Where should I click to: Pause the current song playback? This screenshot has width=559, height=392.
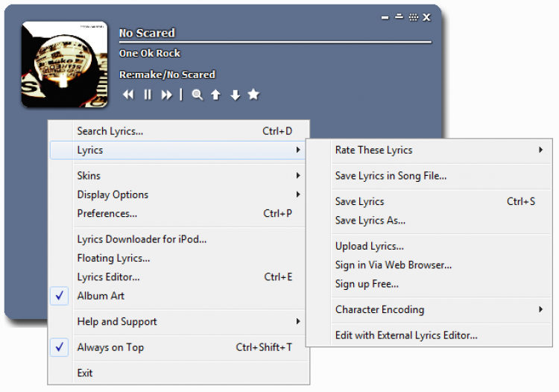coord(148,95)
